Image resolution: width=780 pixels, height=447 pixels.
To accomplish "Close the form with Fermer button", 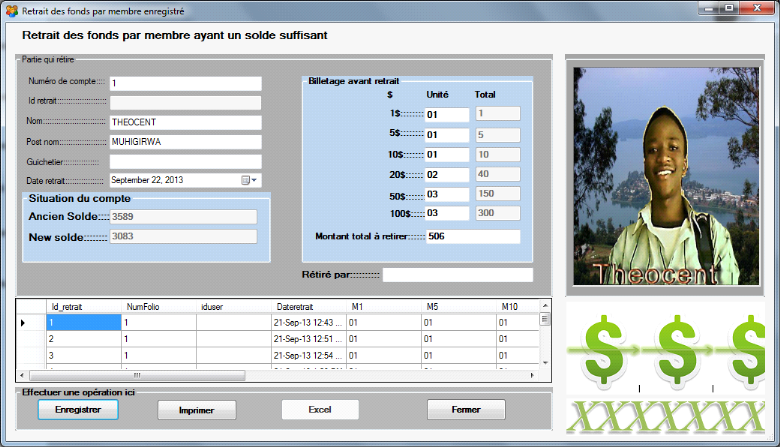I will pos(465,410).
